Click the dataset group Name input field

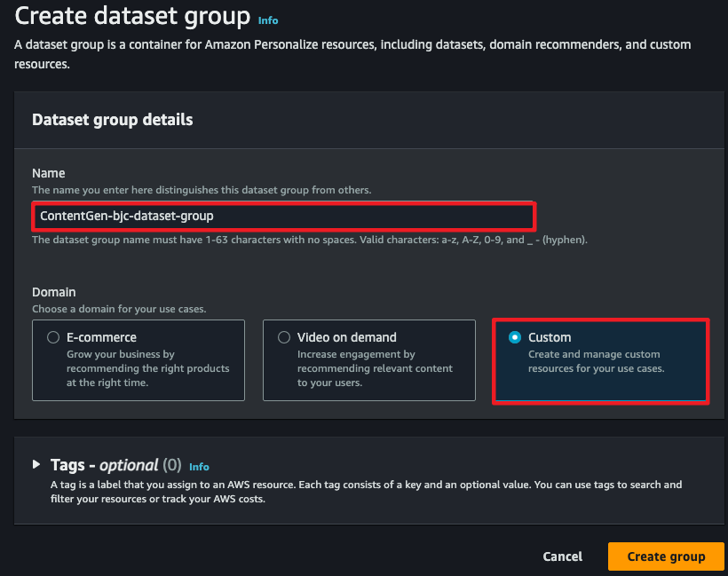(x=284, y=217)
